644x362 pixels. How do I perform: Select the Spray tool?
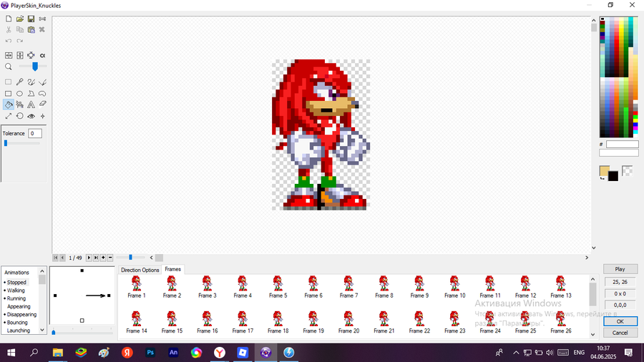tap(20, 104)
